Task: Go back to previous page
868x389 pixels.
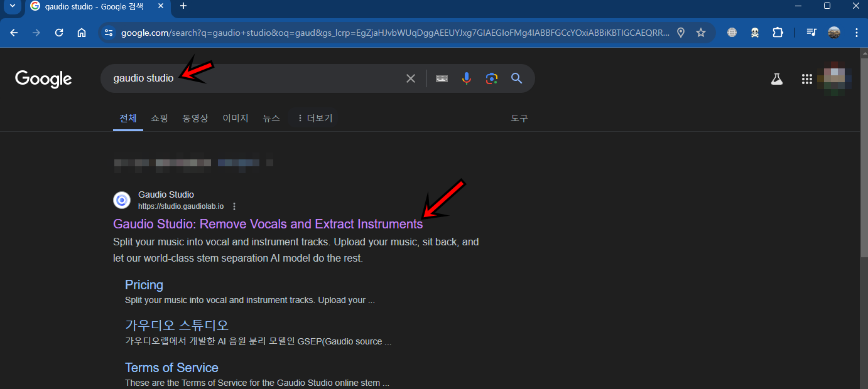Action: click(x=14, y=33)
